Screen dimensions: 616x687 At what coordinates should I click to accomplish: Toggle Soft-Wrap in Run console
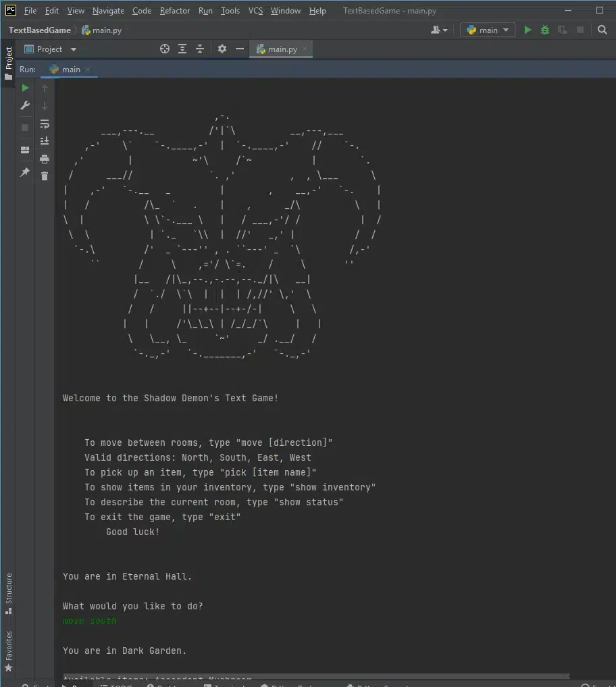coord(45,124)
